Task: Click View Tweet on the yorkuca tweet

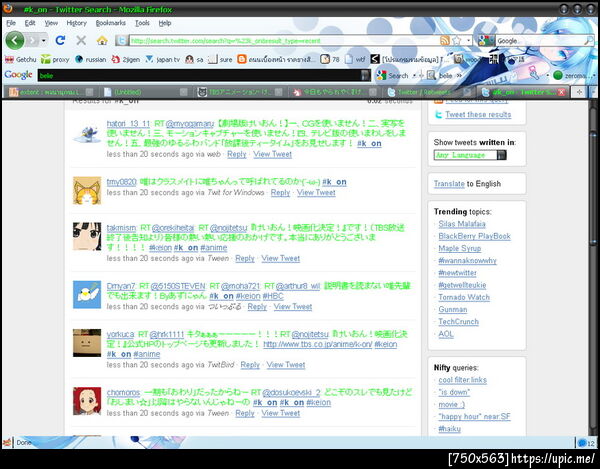Action: click(286, 365)
